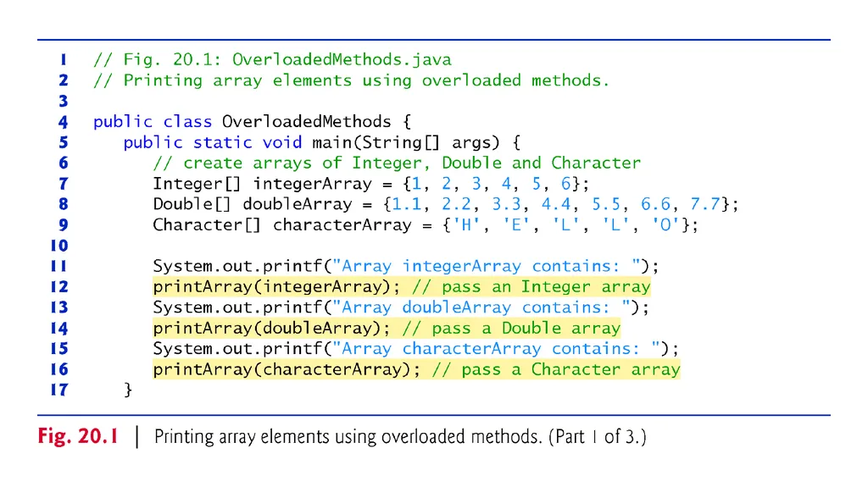Click line number 16
Image resolution: width=868 pixels, height=487 pixels.
click(x=59, y=369)
